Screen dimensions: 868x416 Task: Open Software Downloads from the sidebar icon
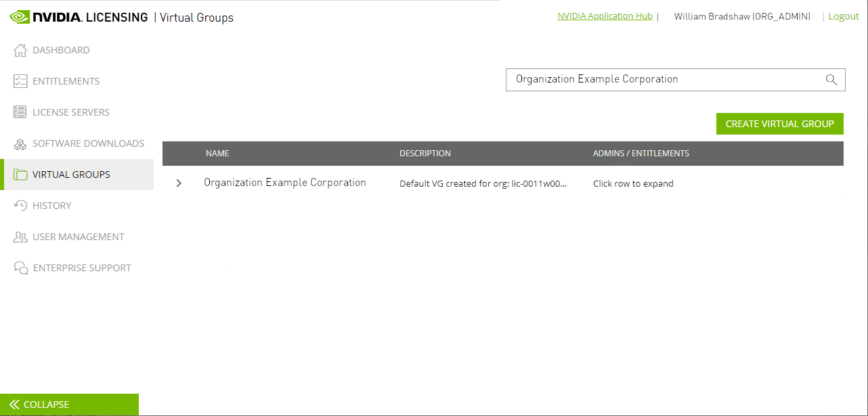coord(19,143)
